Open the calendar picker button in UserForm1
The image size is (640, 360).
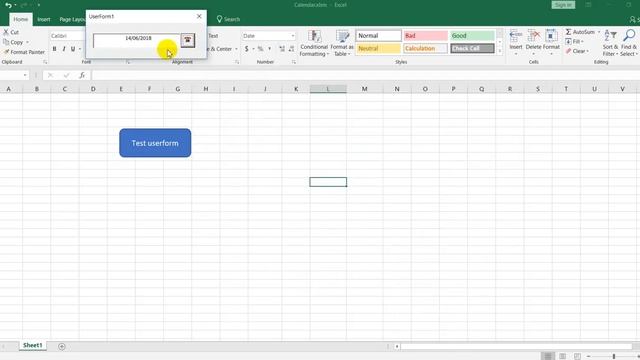(x=188, y=40)
